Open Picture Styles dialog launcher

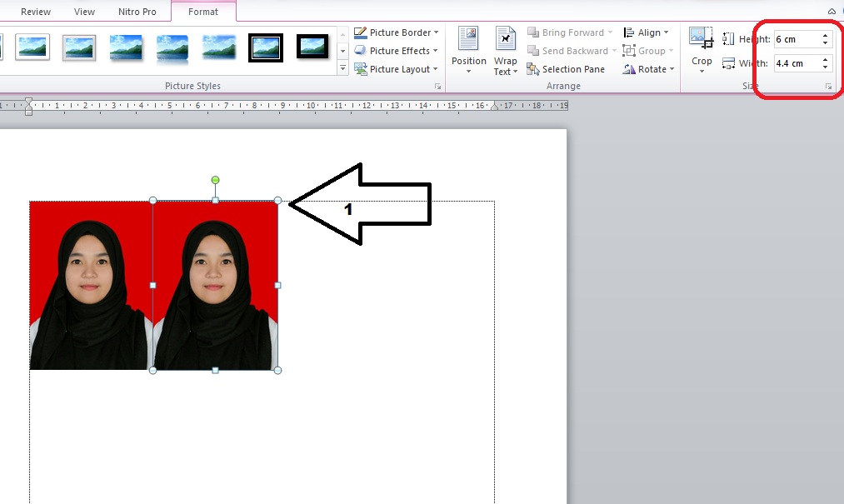[437, 86]
